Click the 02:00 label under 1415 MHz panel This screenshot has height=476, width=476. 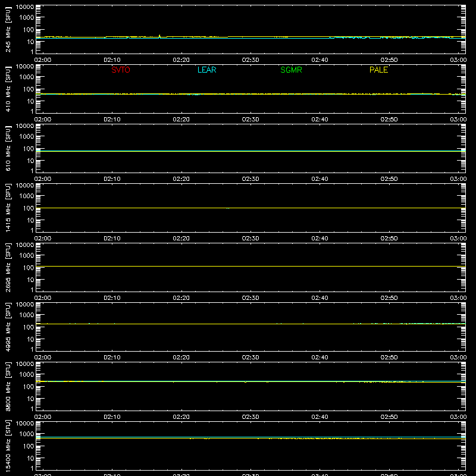coord(43,239)
